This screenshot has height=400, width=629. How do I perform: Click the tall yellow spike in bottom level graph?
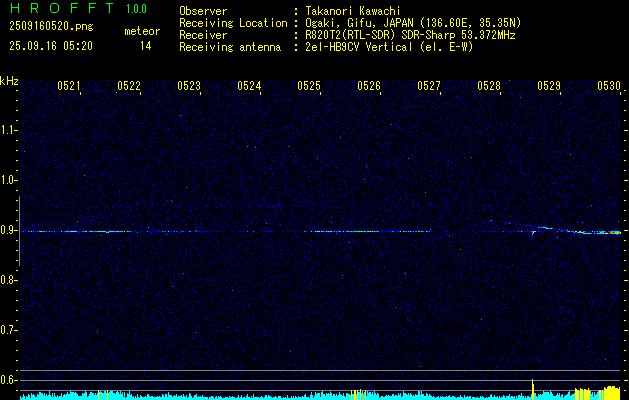[533, 389]
